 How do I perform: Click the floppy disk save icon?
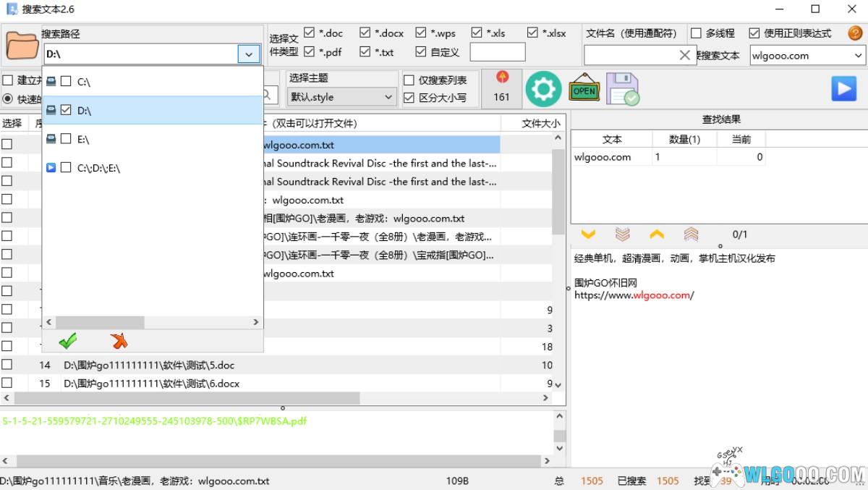click(x=622, y=89)
